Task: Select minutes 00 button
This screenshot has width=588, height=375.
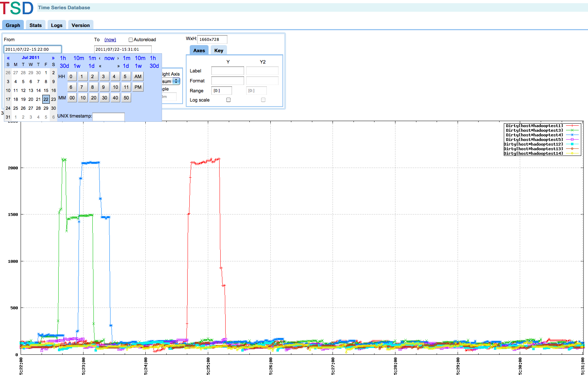Action: coord(72,98)
